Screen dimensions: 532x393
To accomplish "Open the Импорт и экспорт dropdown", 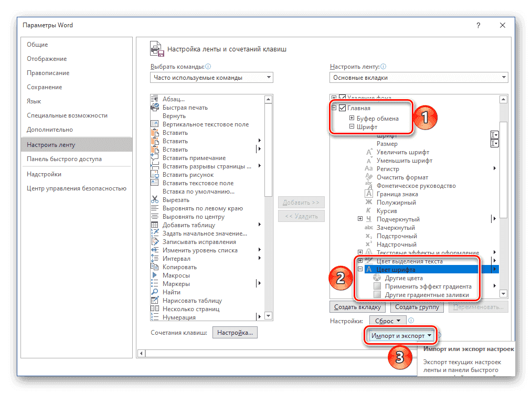I will (401, 336).
